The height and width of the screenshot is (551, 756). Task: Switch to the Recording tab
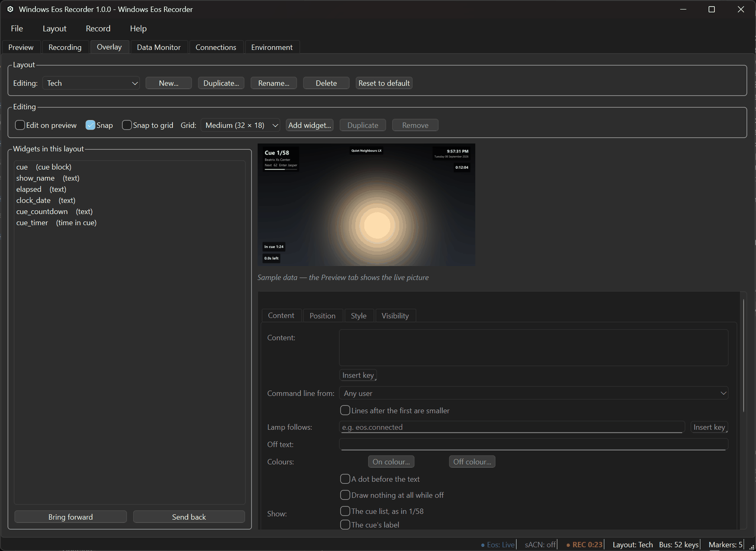65,47
